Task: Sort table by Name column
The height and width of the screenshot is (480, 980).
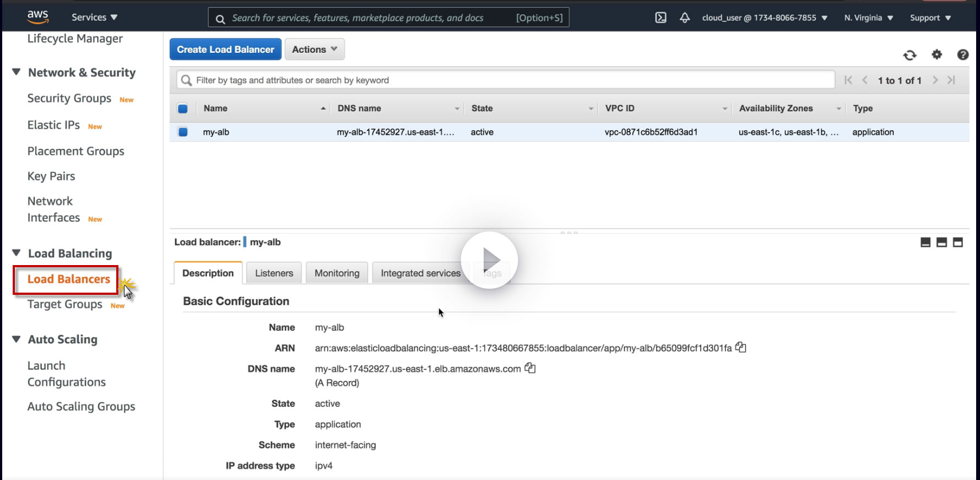Action: tap(264, 109)
